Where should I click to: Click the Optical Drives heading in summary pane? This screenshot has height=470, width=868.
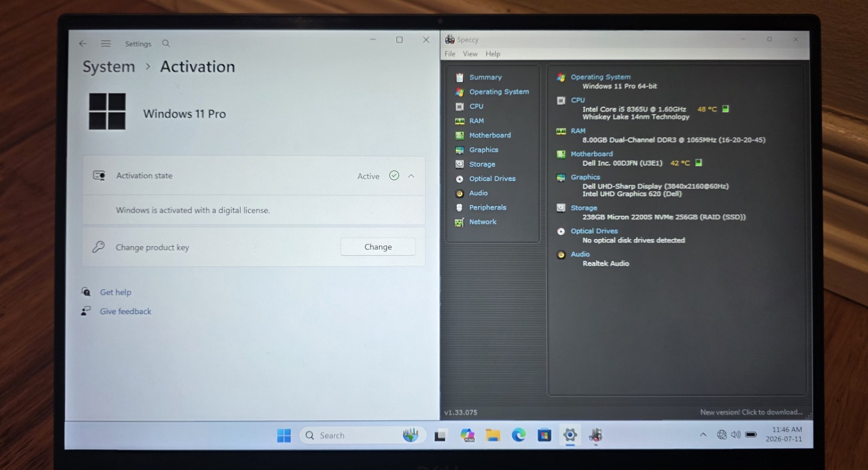(594, 231)
